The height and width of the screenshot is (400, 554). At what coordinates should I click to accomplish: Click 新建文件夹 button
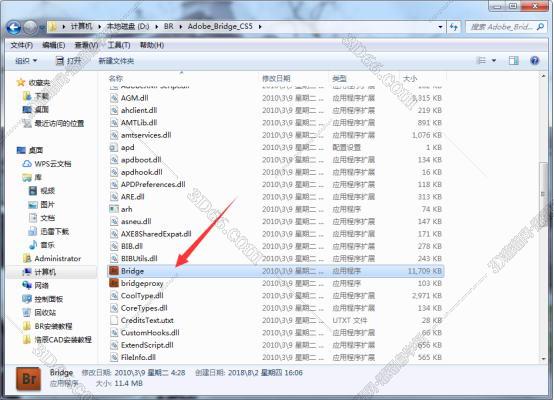click(116, 61)
